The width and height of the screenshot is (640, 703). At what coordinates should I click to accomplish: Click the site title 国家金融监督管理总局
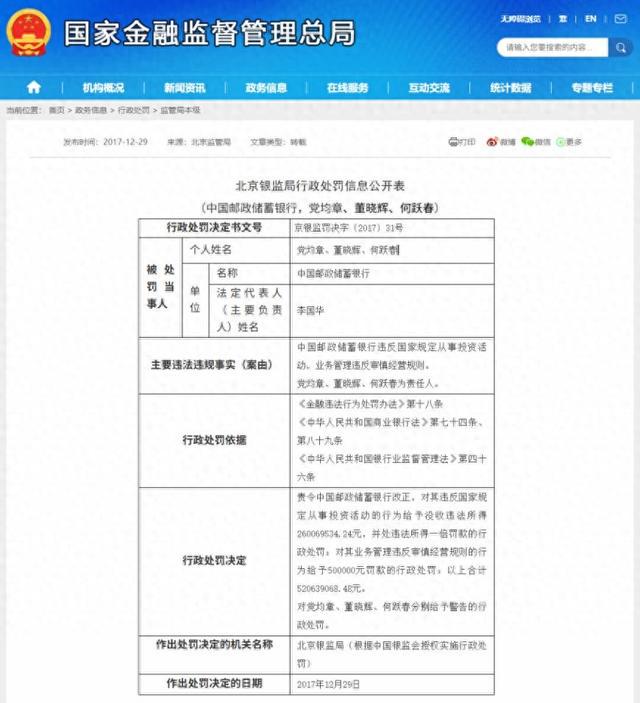(x=210, y=33)
